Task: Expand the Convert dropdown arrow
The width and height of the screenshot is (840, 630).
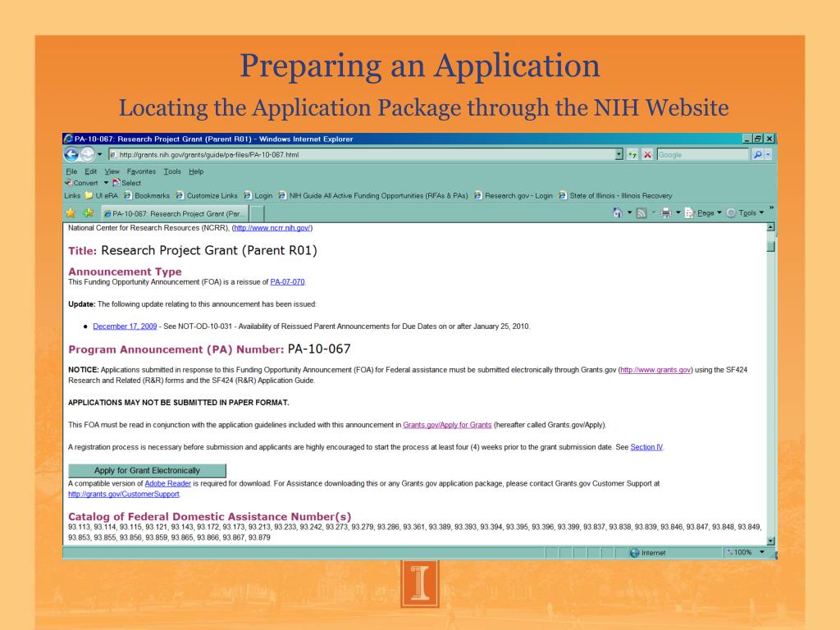Action: point(106,183)
